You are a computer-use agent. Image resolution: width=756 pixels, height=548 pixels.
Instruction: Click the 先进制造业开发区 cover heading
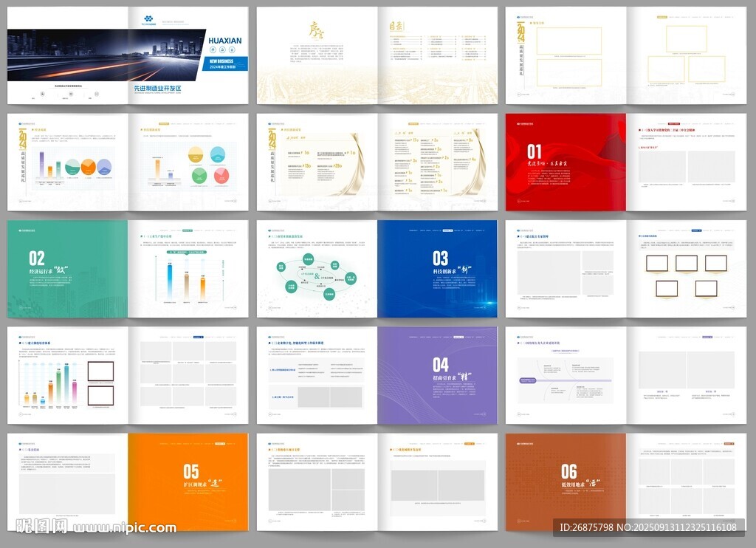(158, 89)
